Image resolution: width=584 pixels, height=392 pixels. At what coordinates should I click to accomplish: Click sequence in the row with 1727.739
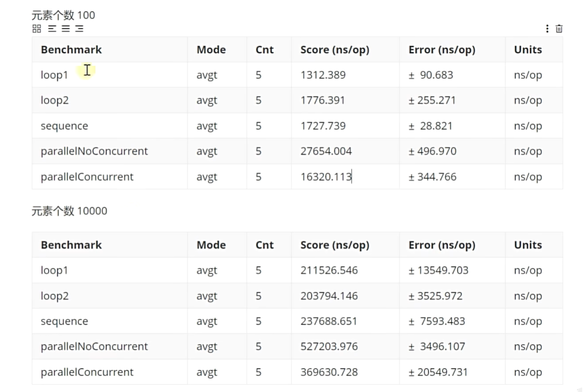[x=64, y=126]
